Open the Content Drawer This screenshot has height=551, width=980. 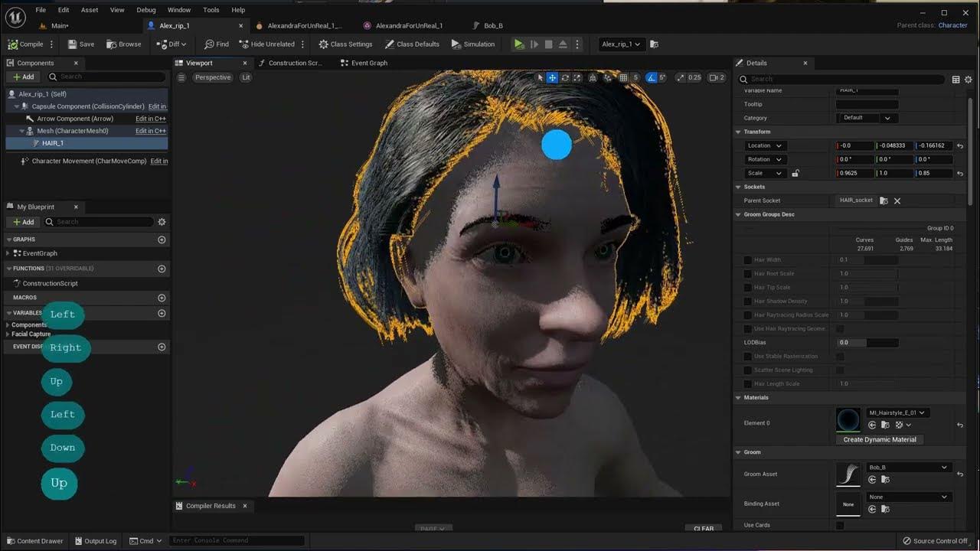click(x=34, y=541)
